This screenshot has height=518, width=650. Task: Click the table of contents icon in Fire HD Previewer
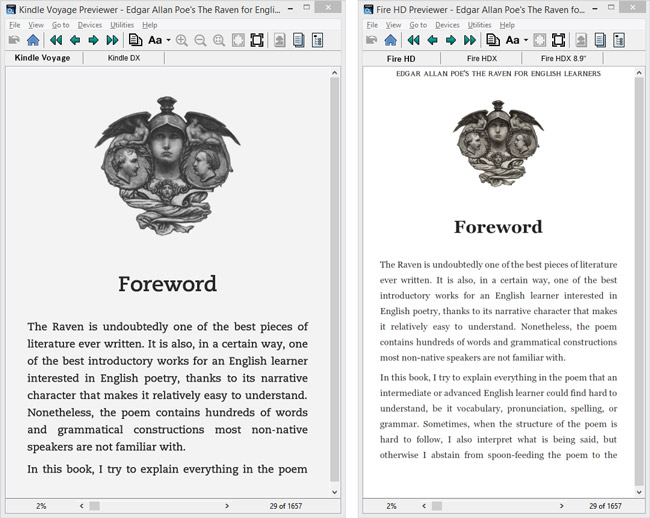click(x=600, y=40)
